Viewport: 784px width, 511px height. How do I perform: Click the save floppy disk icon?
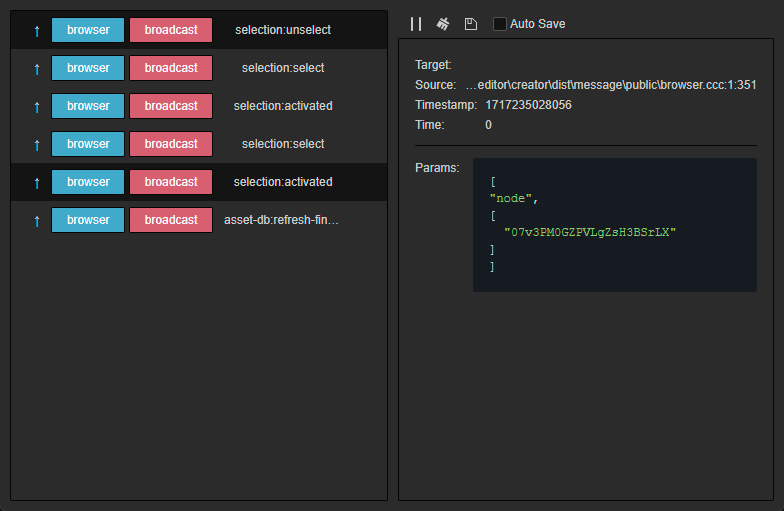(471, 23)
